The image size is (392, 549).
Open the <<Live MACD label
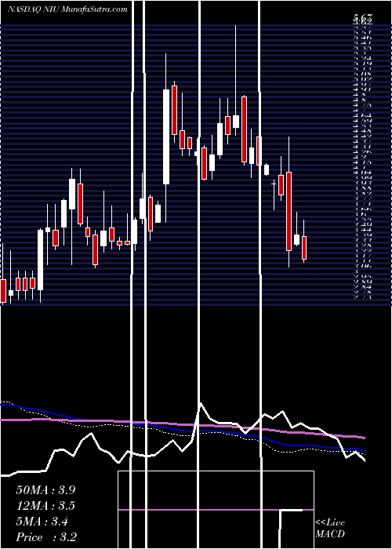pyautogui.click(x=330, y=529)
